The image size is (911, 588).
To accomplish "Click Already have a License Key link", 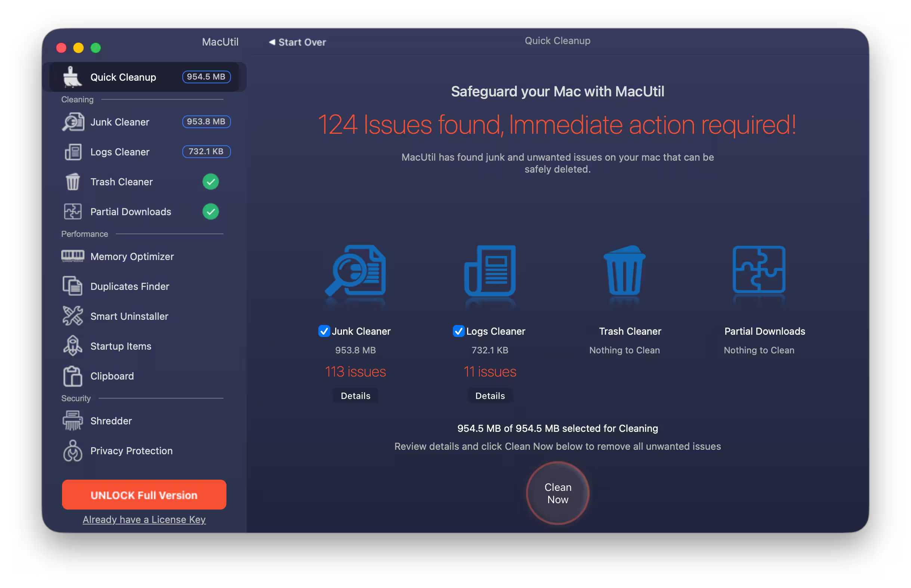I will [144, 519].
